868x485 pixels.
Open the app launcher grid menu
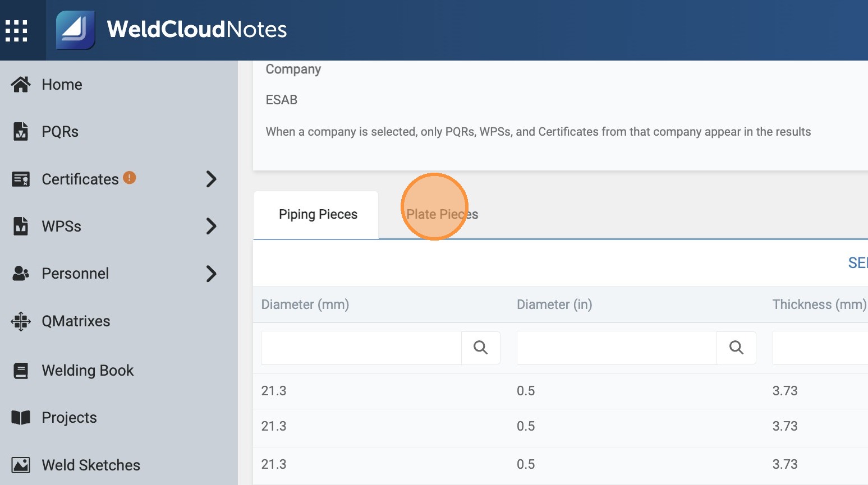point(16,30)
